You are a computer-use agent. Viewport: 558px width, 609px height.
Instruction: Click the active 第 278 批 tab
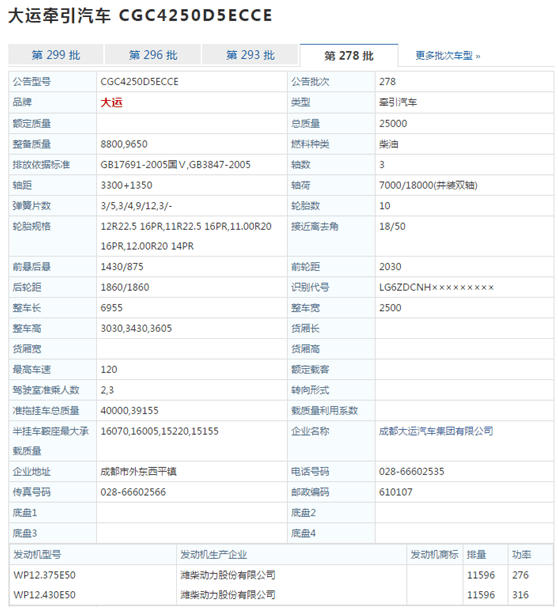(349, 55)
